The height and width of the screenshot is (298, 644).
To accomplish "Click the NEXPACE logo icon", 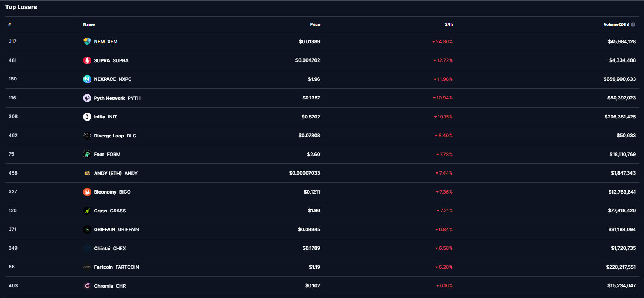I will click(87, 79).
